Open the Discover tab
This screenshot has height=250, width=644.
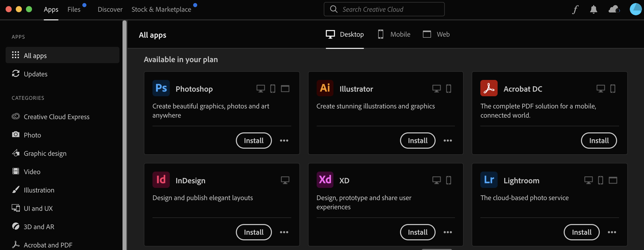click(x=110, y=9)
